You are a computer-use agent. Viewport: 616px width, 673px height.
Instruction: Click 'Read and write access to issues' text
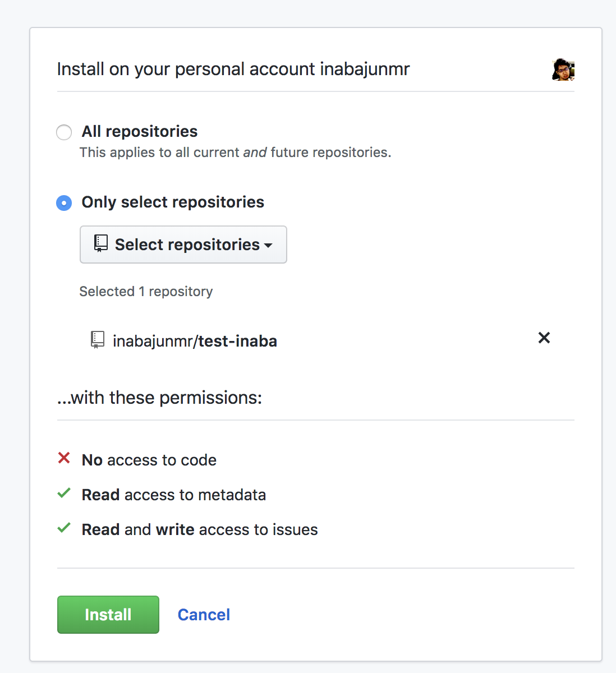200,529
